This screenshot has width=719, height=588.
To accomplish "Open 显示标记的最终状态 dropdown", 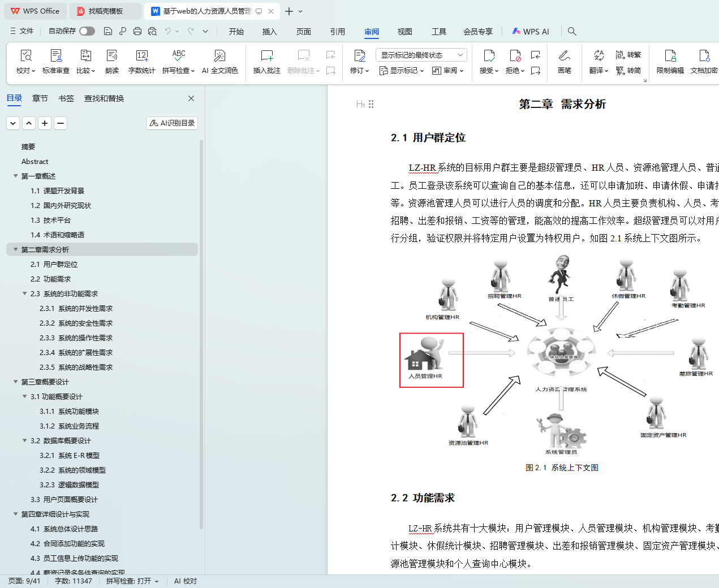I will click(421, 55).
